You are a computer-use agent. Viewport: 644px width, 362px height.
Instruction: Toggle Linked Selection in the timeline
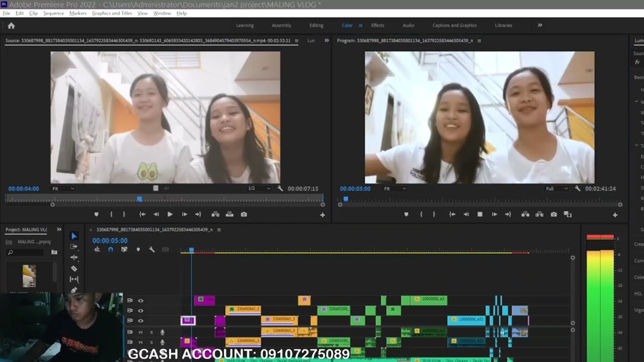tap(124, 249)
